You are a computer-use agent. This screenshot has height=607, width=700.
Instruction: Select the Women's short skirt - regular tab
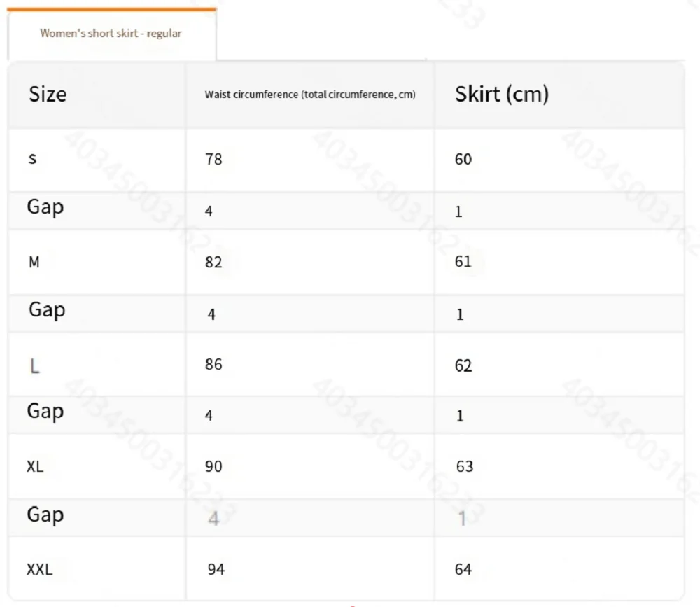point(111,34)
